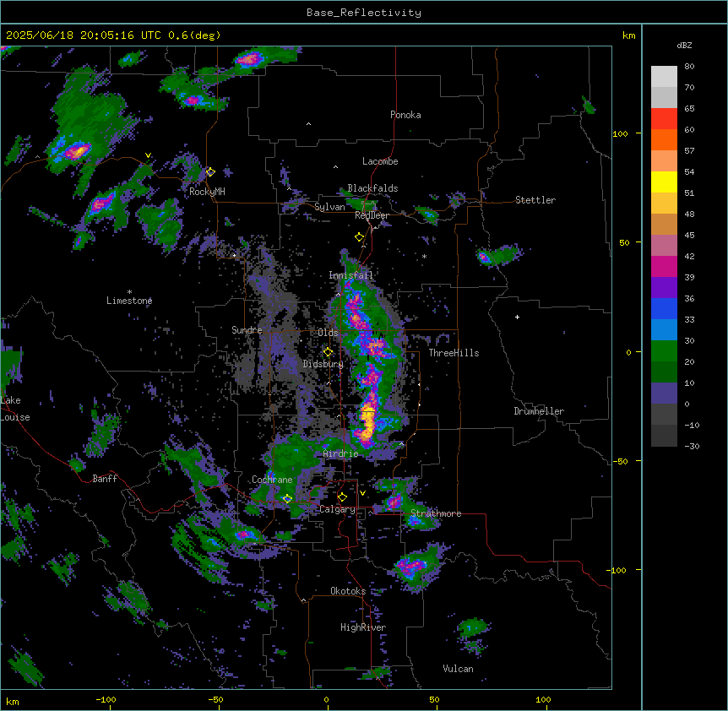Image resolution: width=728 pixels, height=711 pixels.
Task: Click the Vulcan label
Action: coord(458,669)
